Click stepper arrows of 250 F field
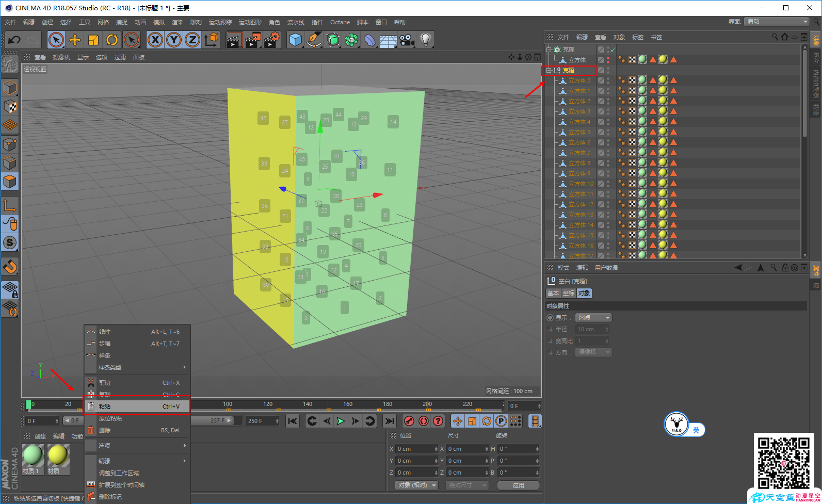The image size is (822, 504). 277,421
